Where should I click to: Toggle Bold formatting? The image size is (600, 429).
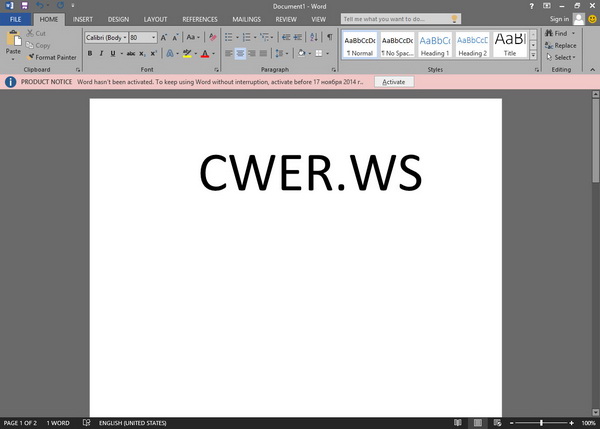pos(90,54)
